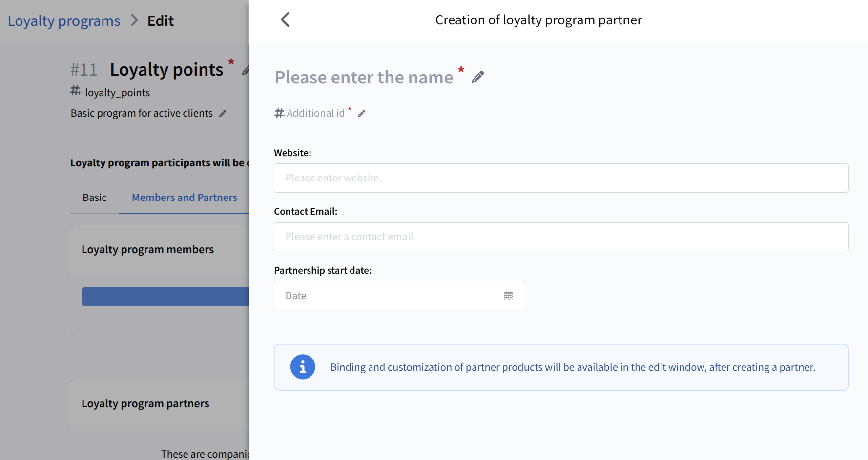Click into the Contact Email field
Image resolution: width=868 pixels, height=460 pixels.
561,237
